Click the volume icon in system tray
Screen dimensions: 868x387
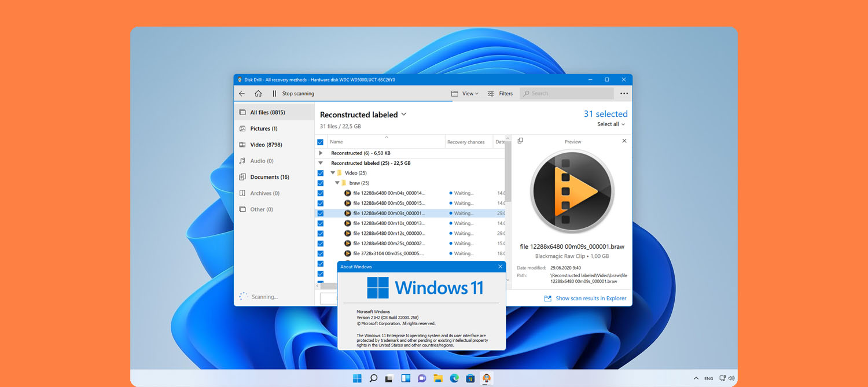(x=731, y=378)
